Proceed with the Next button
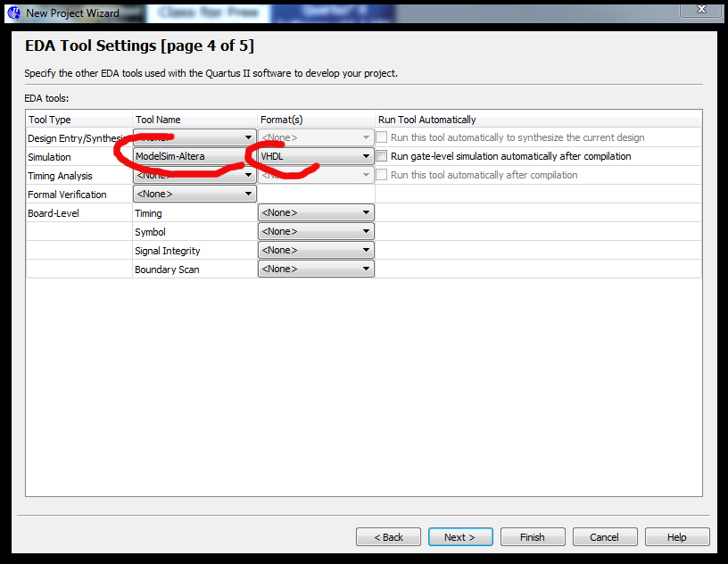The image size is (728, 564). coord(460,537)
